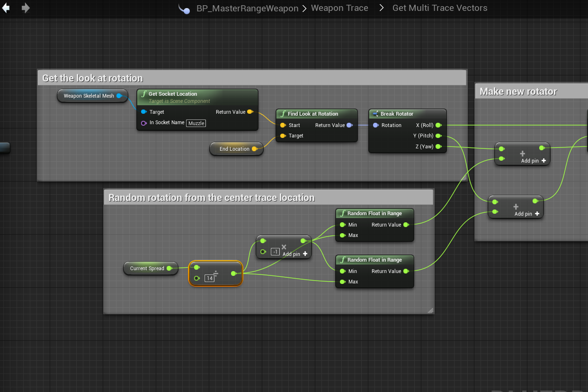Viewport: 588px width, 392px height.
Task: Click the Break Rotator node icon
Action: (375, 114)
